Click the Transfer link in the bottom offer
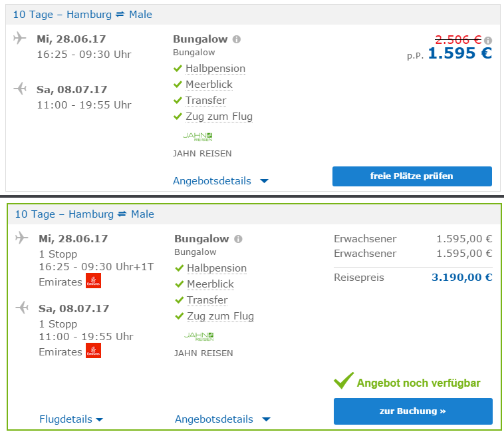Screen dimensions: 504x436 pyautogui.click(x=207, y=300)
